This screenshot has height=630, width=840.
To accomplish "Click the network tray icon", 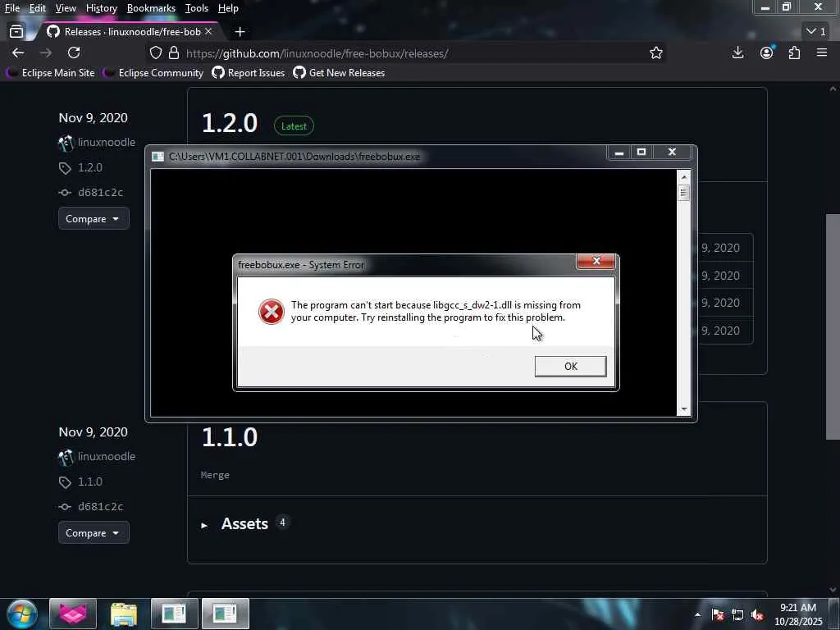I will (737, 614).
